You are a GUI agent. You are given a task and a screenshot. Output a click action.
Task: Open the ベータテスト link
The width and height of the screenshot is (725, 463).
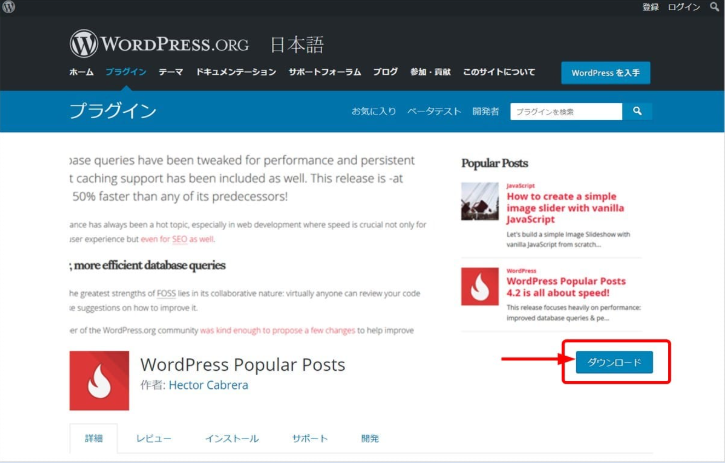(x=434, y=111)
